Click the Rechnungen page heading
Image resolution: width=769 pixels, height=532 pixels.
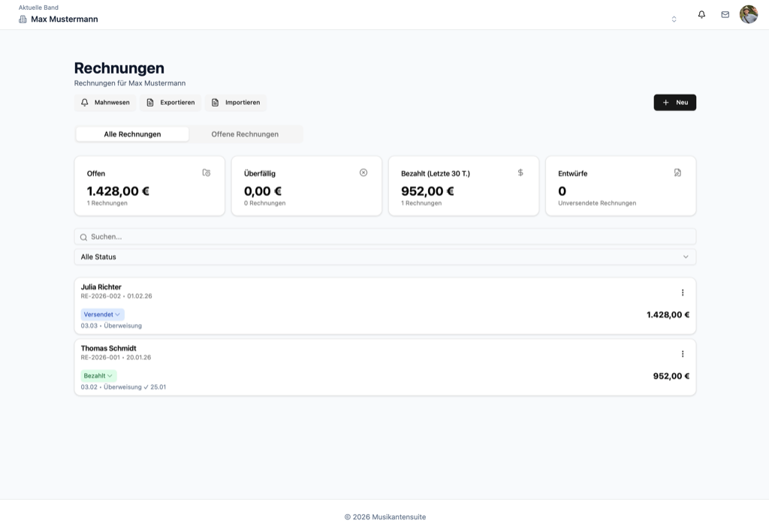(119, 68)
